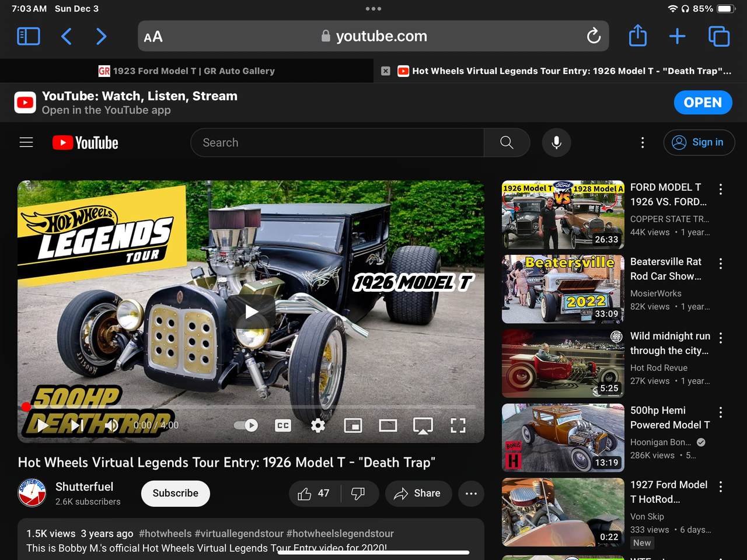Mute the video volume
The height and width of the screenshot is (560, 747).
pyautogui.click(x=111, y=425)
